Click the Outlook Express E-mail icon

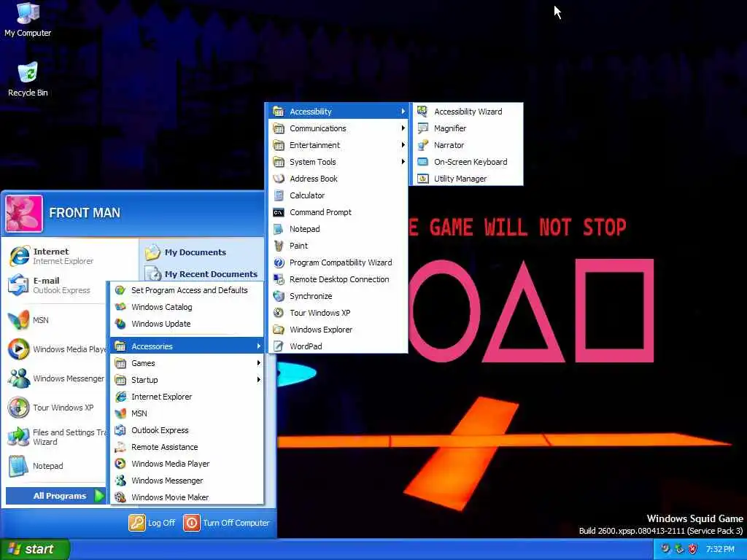[19, 285]
